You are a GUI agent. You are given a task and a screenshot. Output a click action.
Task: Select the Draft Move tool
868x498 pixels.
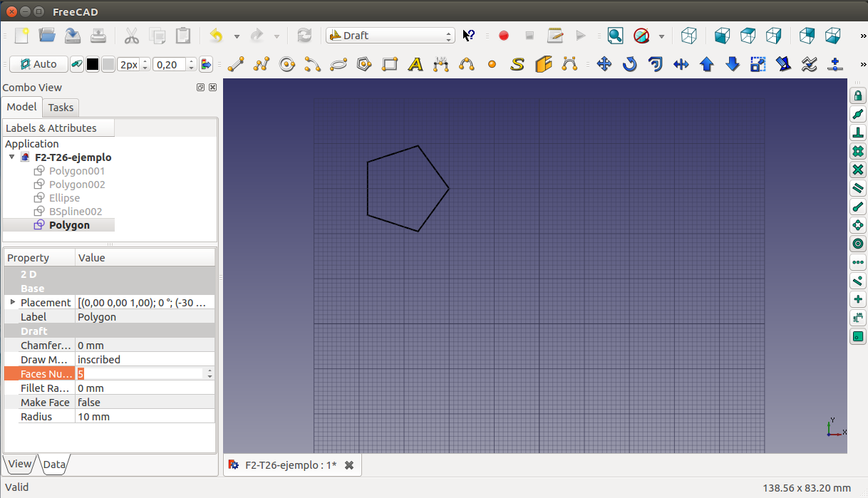tap(604, 65)
